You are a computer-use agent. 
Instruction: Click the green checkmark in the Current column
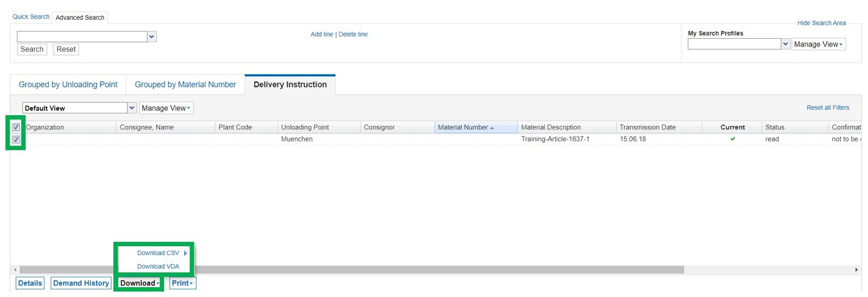(x=733, y=139)
